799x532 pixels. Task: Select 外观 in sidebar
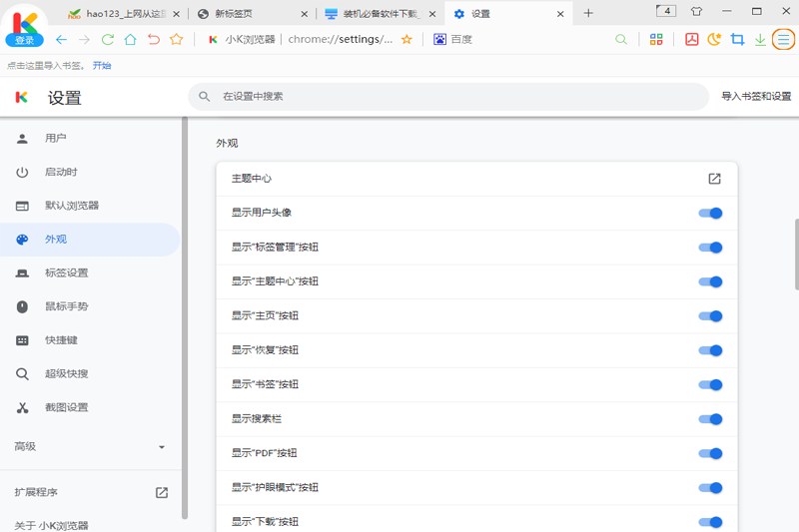click(x=90, y=240)
